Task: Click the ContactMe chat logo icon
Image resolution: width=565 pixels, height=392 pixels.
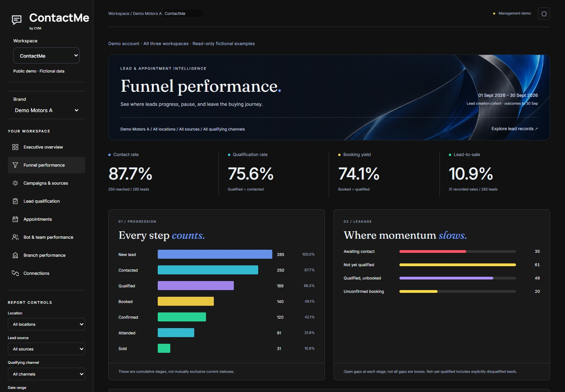Action: click(17, 20)
